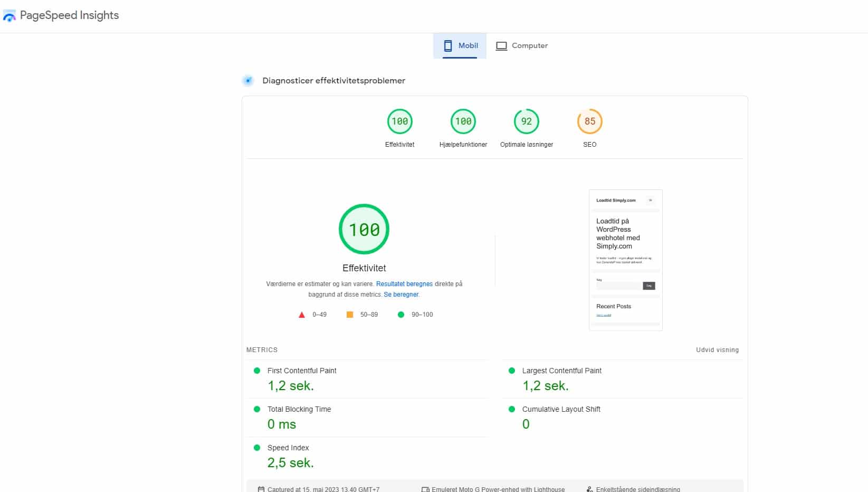This screenshot has width=868, height=492.
Task: Click the SEO category label
Action: click(x=590, y=145)
